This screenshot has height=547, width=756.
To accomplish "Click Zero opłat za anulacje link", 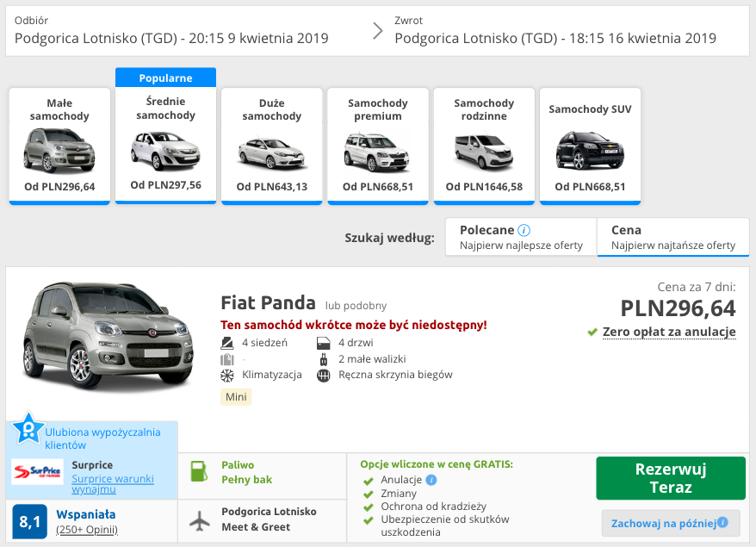I will pyautogui.click(x=669, y=332).
